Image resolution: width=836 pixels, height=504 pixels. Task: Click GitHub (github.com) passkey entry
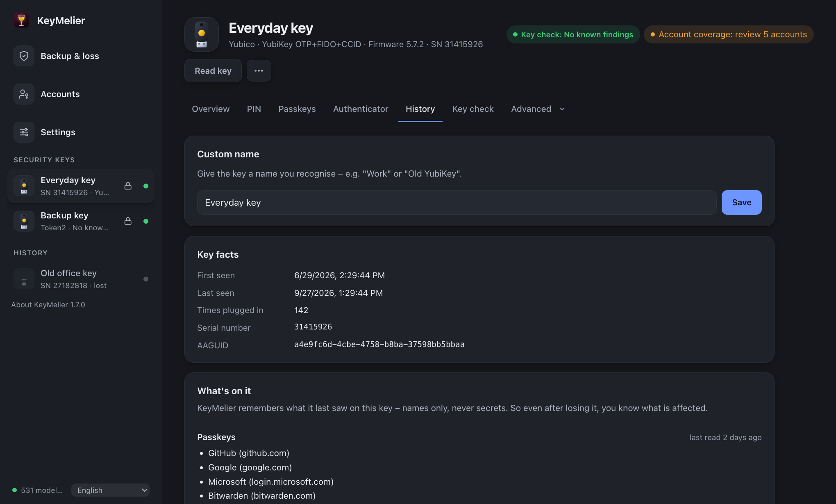tap(248, 453)
